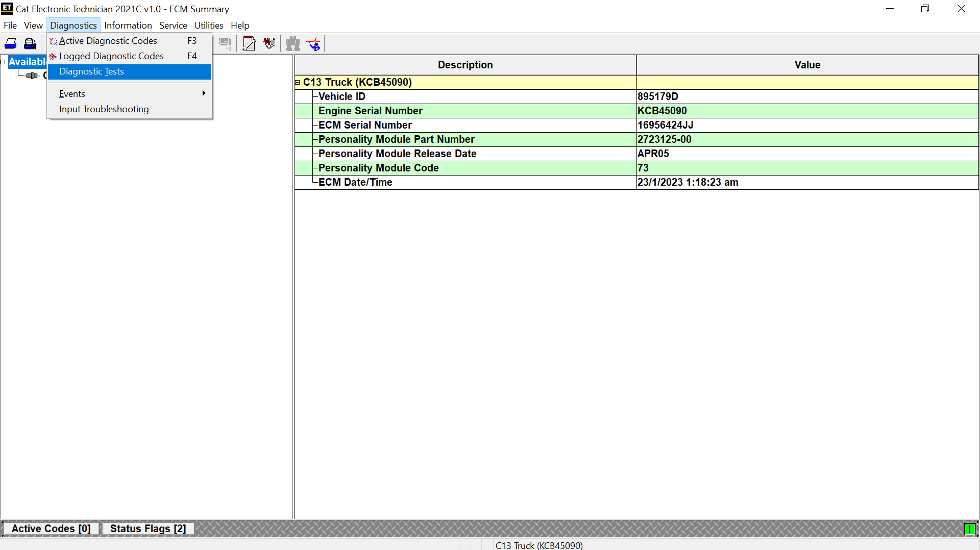
Task: Click the binoculars search toolbar icon
Action: [292, 43]
